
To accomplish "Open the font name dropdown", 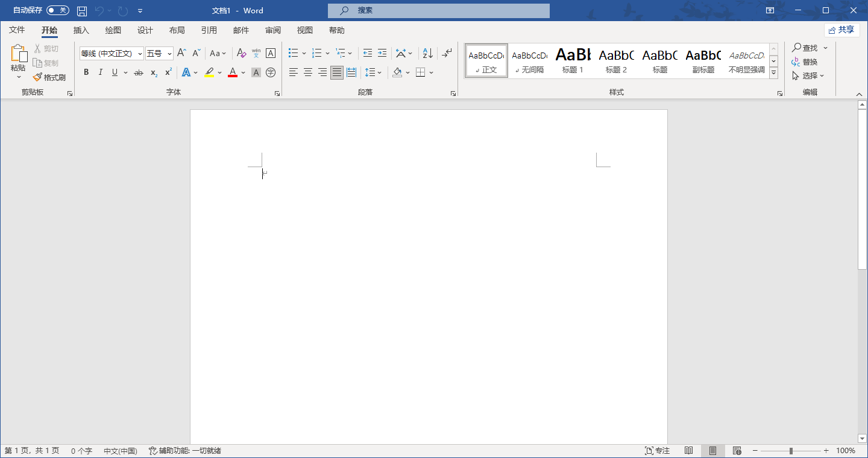I will click(140, 54).
